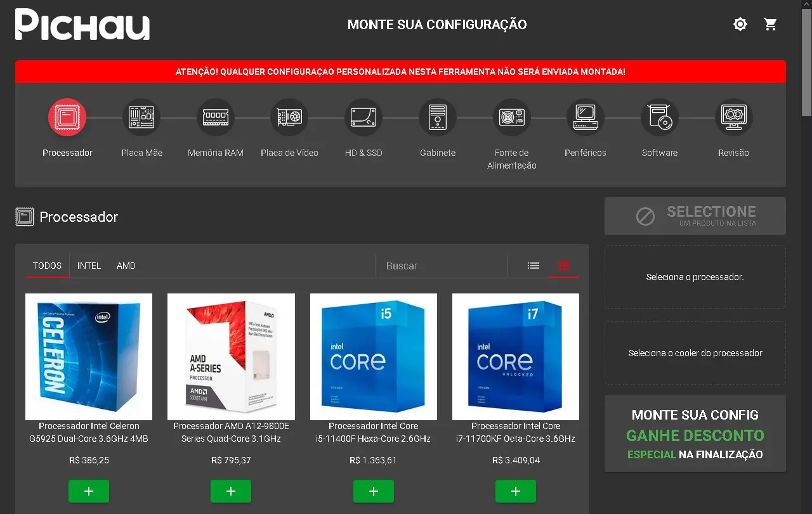Viewport: 812px width, 514px height.
Task: Click the Memória RAM step label
Action: (x=216, y=153)
